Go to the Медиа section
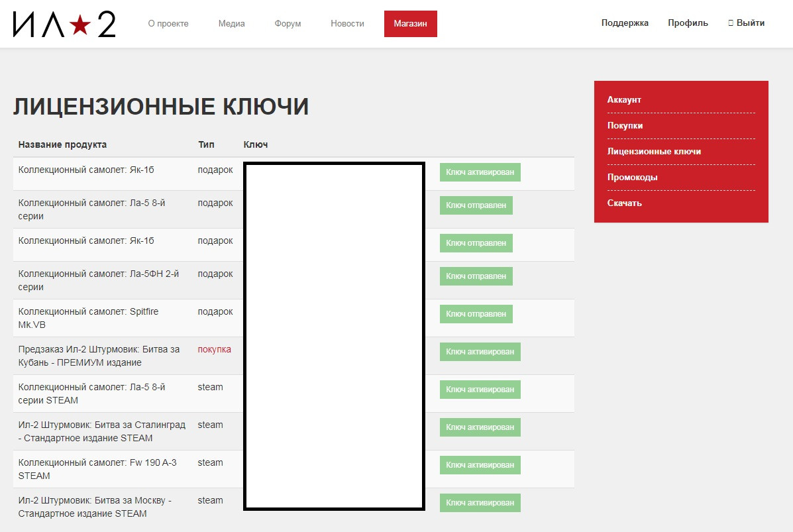The width and height of the screenshot is (793, 532). coord(232,24)
